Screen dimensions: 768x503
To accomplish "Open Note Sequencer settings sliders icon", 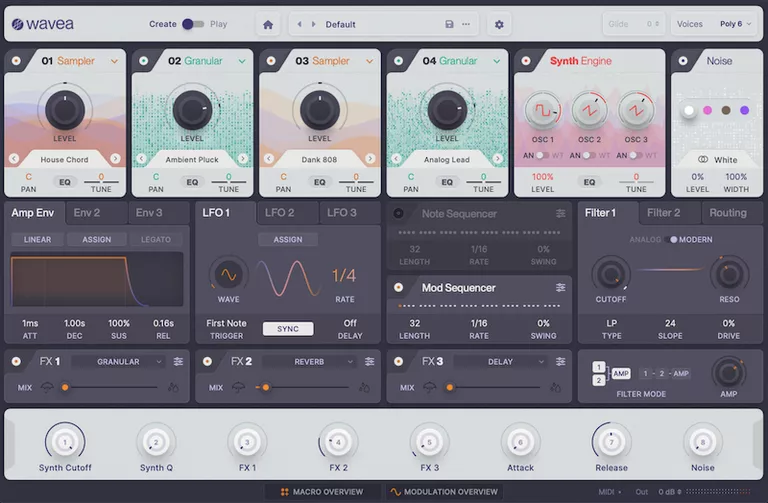I will (561, 214).
